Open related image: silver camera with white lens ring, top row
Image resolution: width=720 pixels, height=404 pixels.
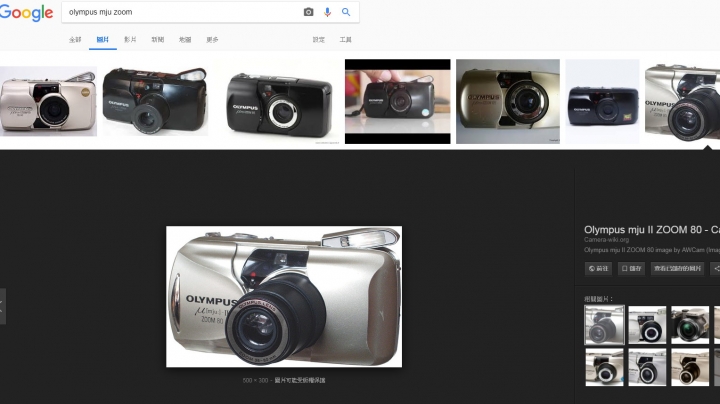tap(647, 325)
